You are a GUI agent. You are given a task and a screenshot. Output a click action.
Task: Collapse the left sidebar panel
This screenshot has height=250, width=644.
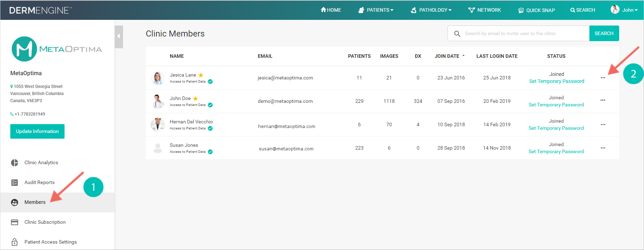coord(119,37)
